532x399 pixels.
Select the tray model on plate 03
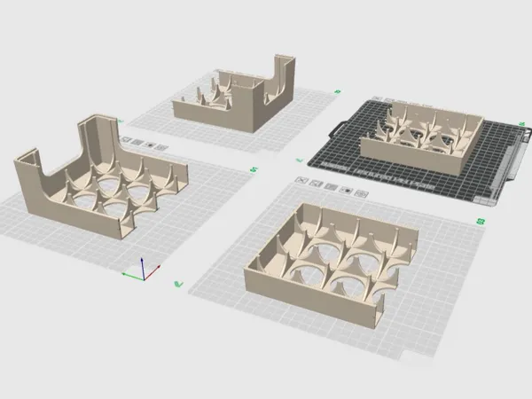[331, 264]
